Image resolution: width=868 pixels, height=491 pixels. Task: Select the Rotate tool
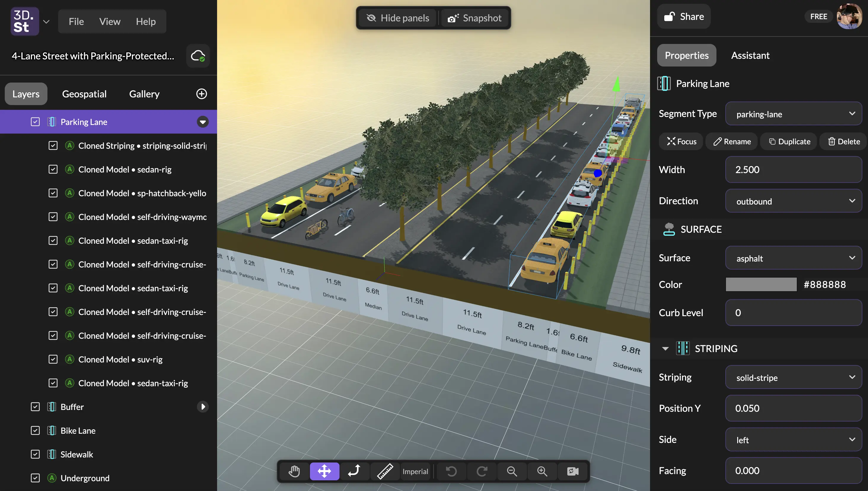click(x=354, y=471)
